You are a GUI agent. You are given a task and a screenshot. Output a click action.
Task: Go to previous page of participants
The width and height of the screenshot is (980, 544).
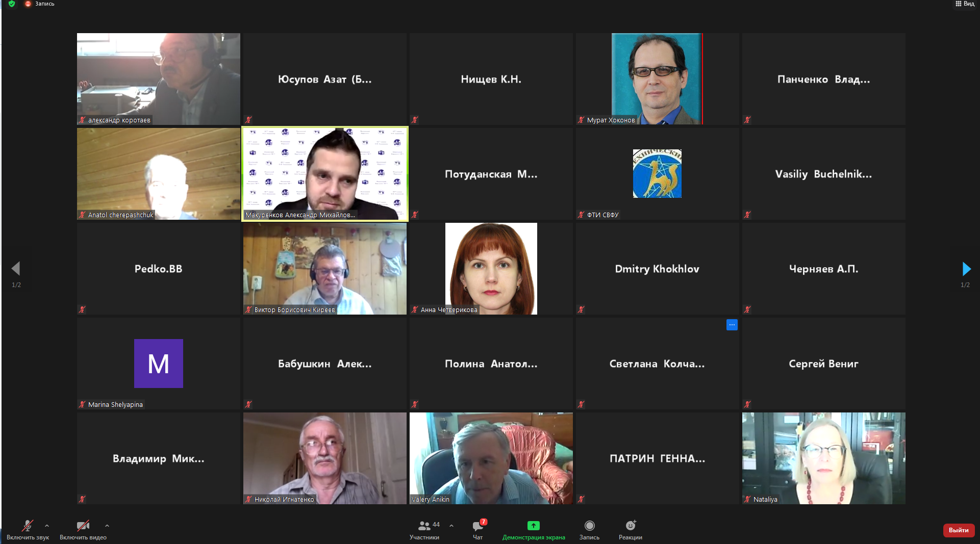tap(16, 269)
